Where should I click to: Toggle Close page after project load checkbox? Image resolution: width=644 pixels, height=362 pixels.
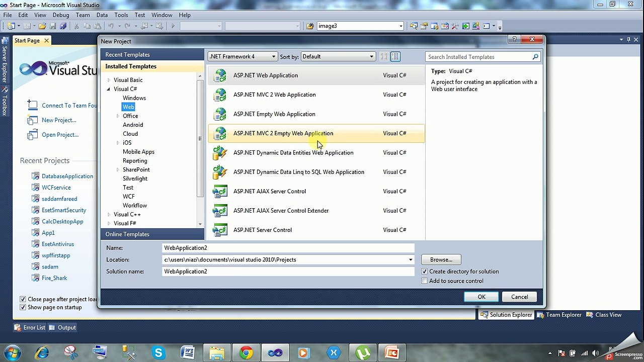pos(23,299)
